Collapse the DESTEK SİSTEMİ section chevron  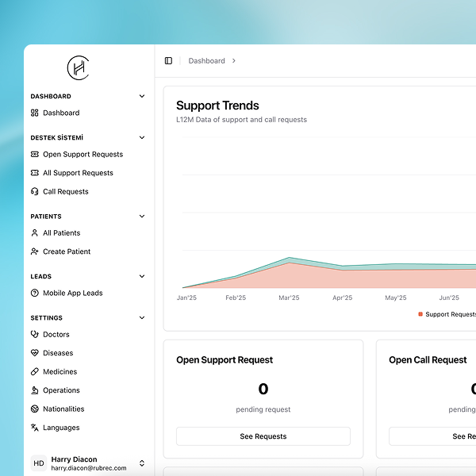pos(142,137)
